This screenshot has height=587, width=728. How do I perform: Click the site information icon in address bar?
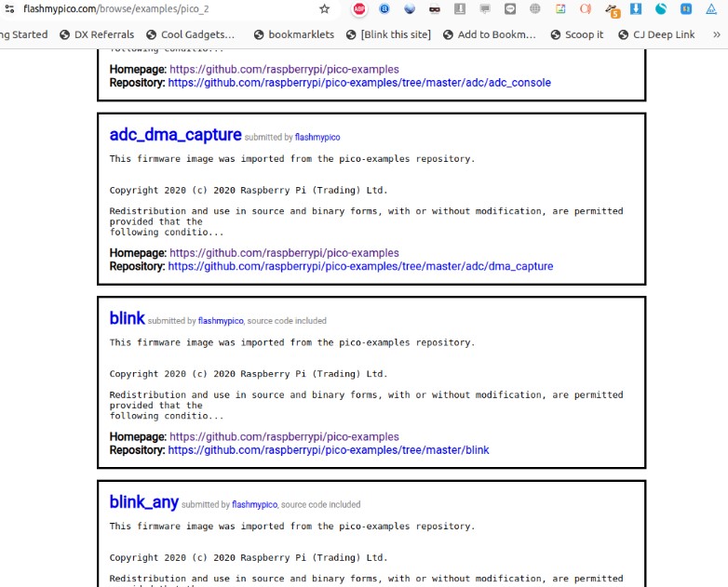click(x=9, y=8)
